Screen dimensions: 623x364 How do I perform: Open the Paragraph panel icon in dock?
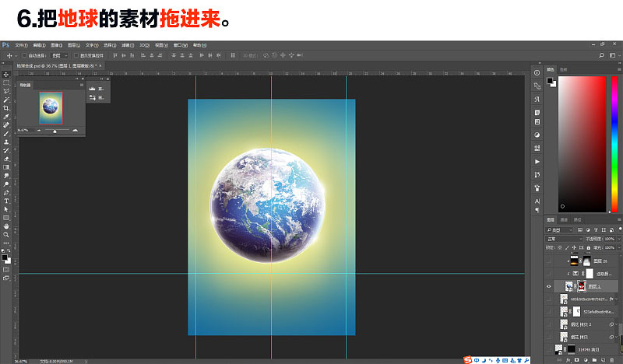537,210
